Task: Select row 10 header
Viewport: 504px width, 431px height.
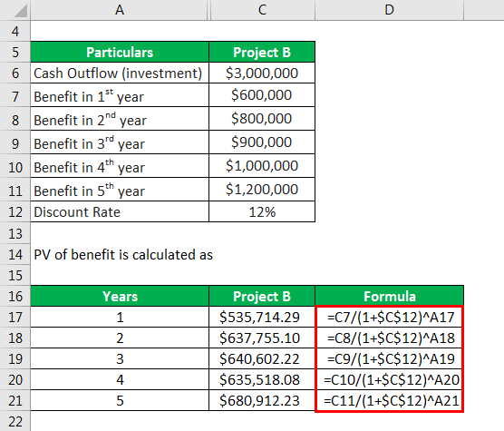Action: click(15, 166)
